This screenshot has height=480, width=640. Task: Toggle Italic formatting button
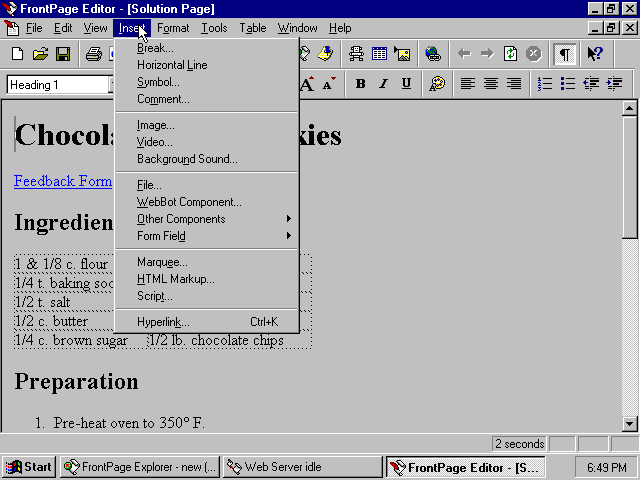pos(383,85)
